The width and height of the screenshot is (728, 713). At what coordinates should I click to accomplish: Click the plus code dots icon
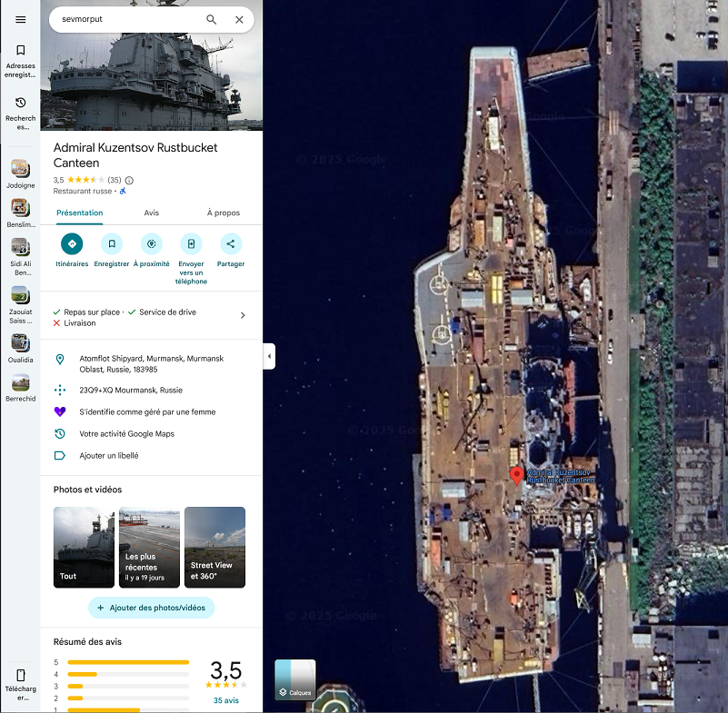point(60,391)
